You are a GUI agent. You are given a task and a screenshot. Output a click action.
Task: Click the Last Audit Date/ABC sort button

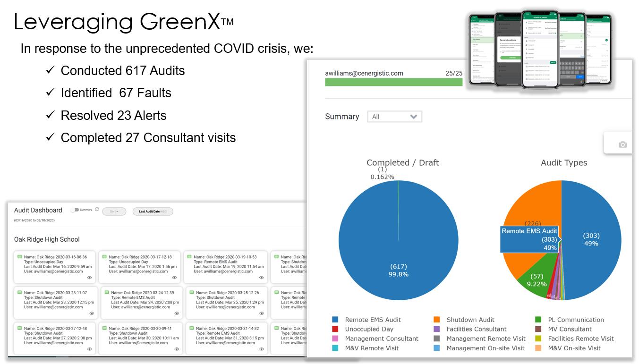(153, 212)
